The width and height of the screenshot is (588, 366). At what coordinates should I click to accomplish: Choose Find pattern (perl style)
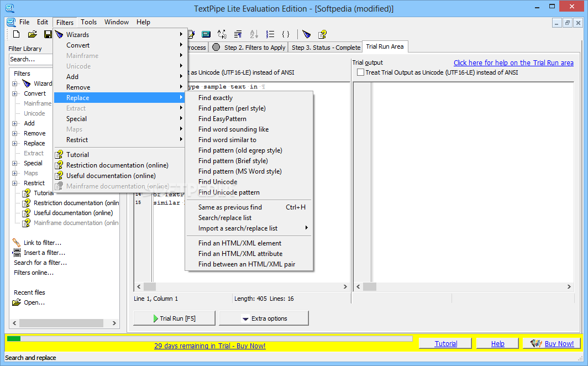249,108
